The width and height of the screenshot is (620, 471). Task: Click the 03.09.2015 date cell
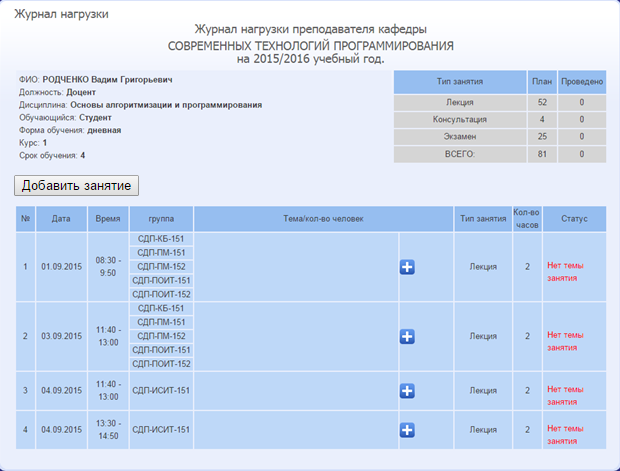[61, 337]
